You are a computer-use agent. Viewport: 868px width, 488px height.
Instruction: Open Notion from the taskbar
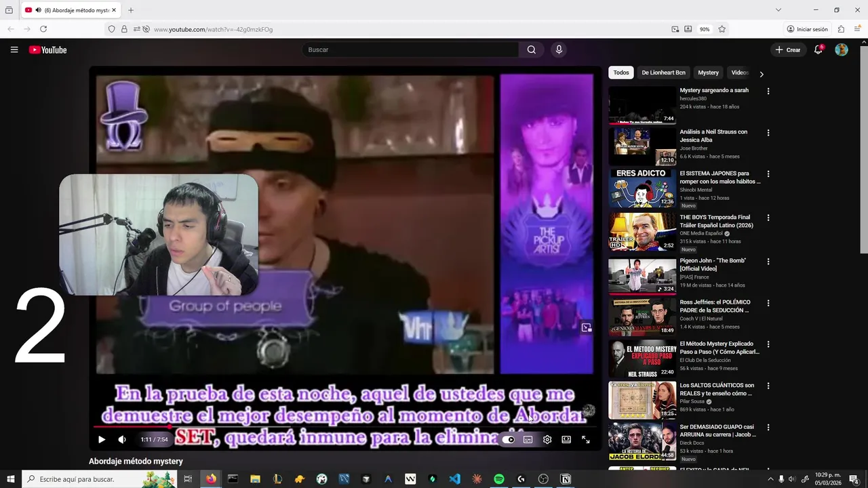566,479
